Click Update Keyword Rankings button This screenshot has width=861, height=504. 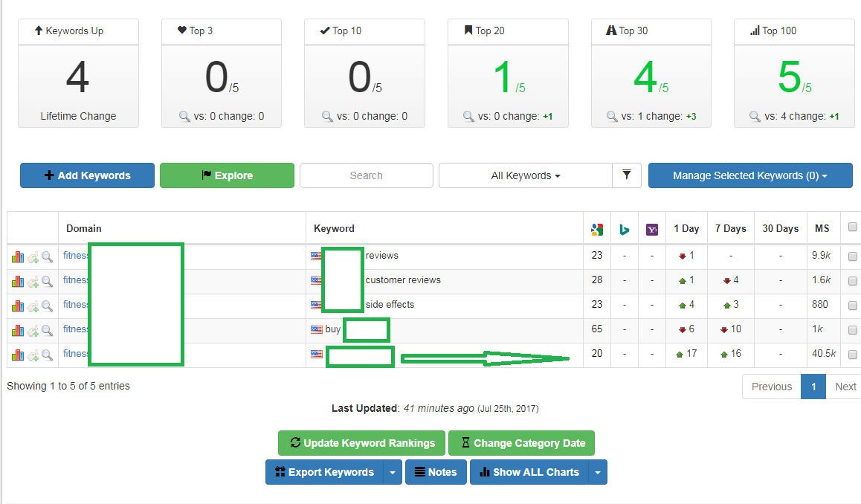click(362, 443)
